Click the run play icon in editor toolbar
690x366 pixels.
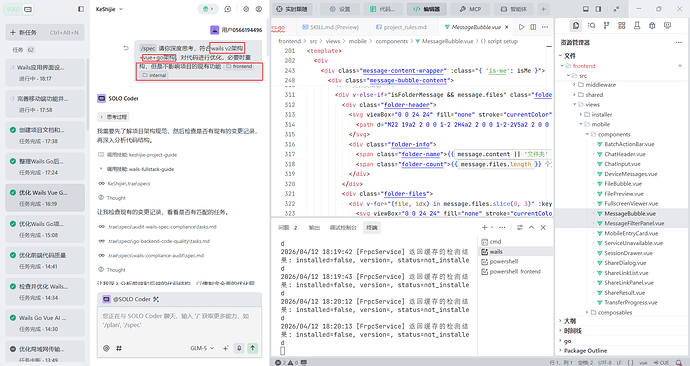pyautogui.click(x=521, y=27)
